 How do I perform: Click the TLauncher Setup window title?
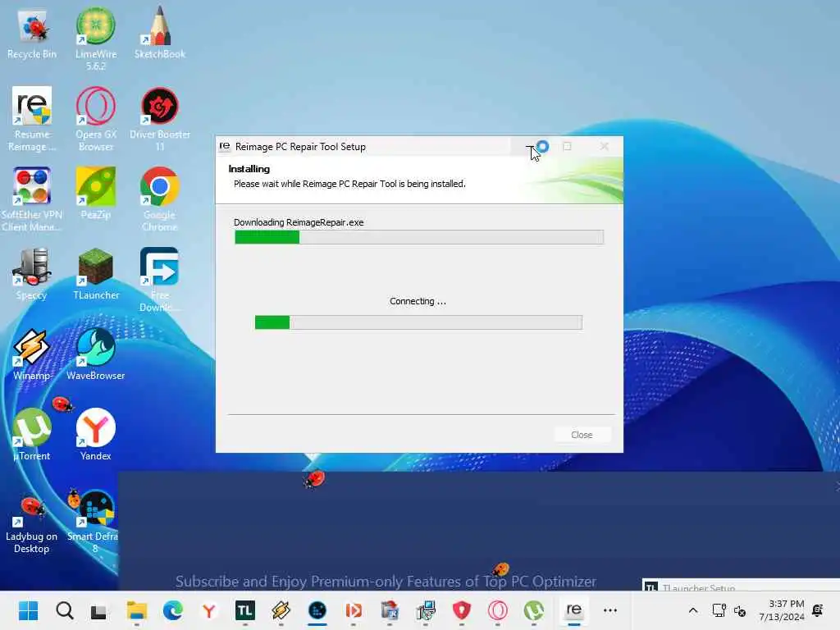699,587
